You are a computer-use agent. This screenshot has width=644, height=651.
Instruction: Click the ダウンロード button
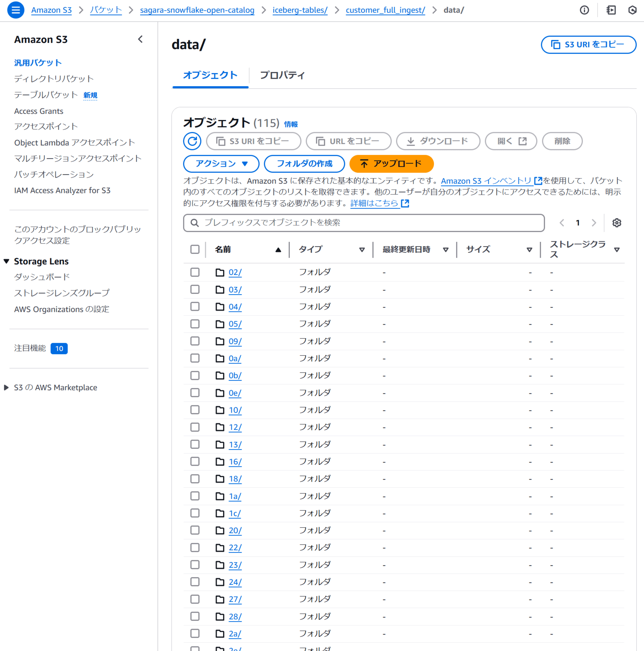tap(438, 141)
